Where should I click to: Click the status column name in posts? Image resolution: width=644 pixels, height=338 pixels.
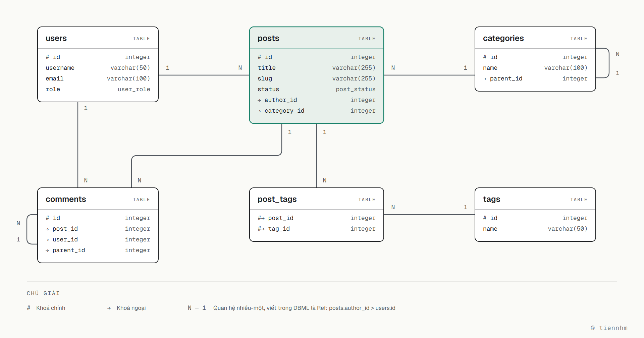(x=268, y=89)
